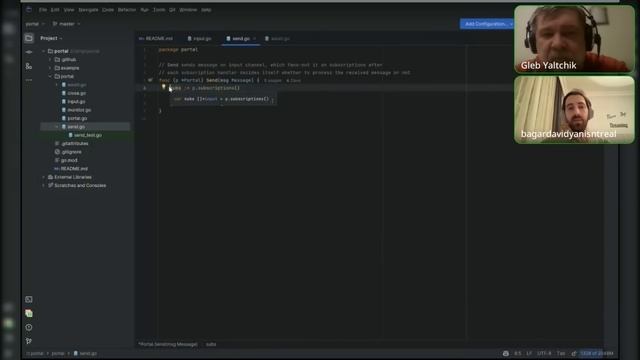Open .gitignore file in tree
Viewport: 640px width, 360px height.
pyautogui.click(x=68, y=152)
